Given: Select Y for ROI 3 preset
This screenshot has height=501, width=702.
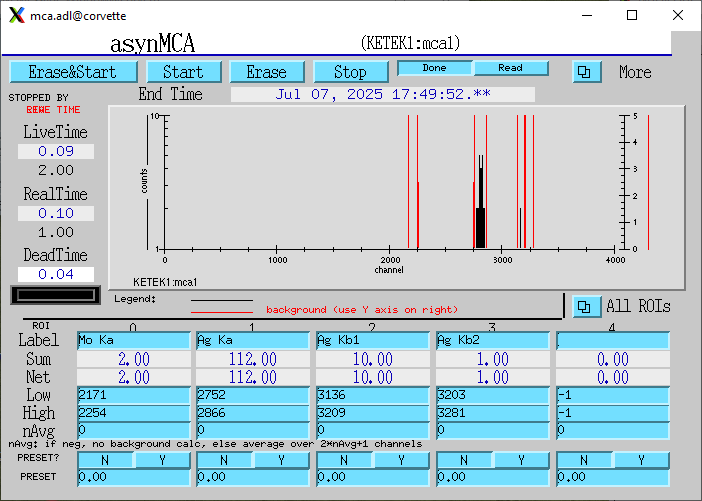Looking at the screenshot, I should (521, 460).
